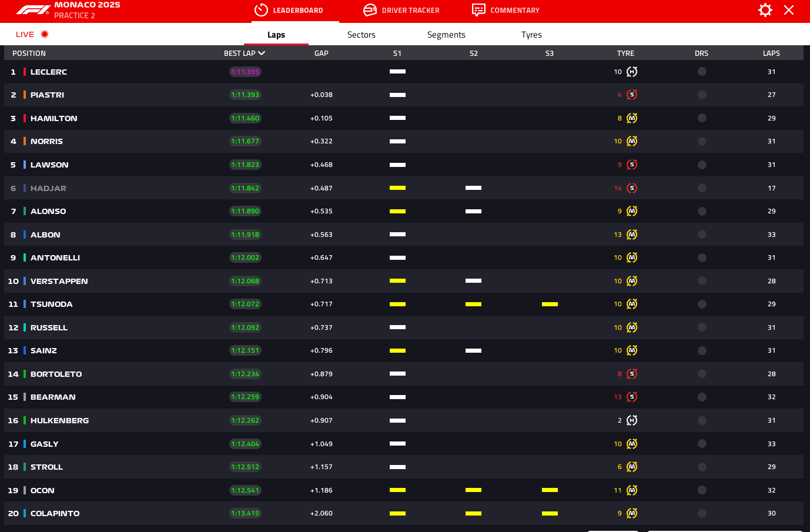This screenshot has width=810, height=532.
Task: Click Sainz's medium tyre icon
Action: pos(632,350)
